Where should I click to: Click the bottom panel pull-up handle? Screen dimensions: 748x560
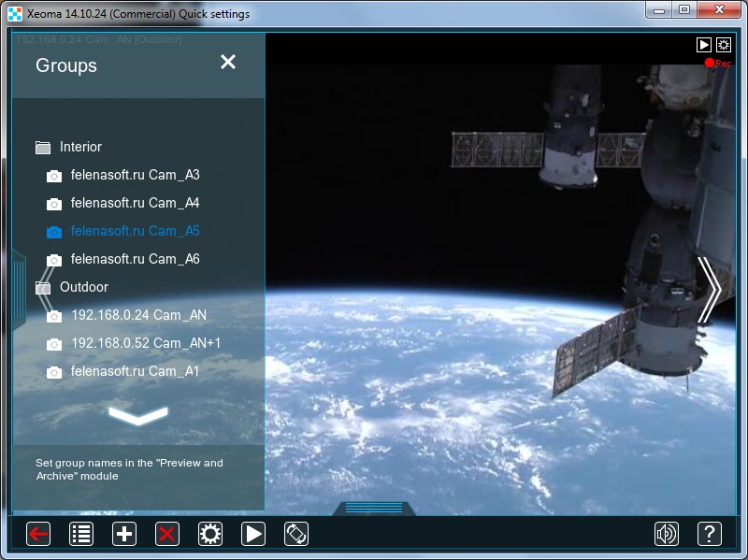[373, 509]
